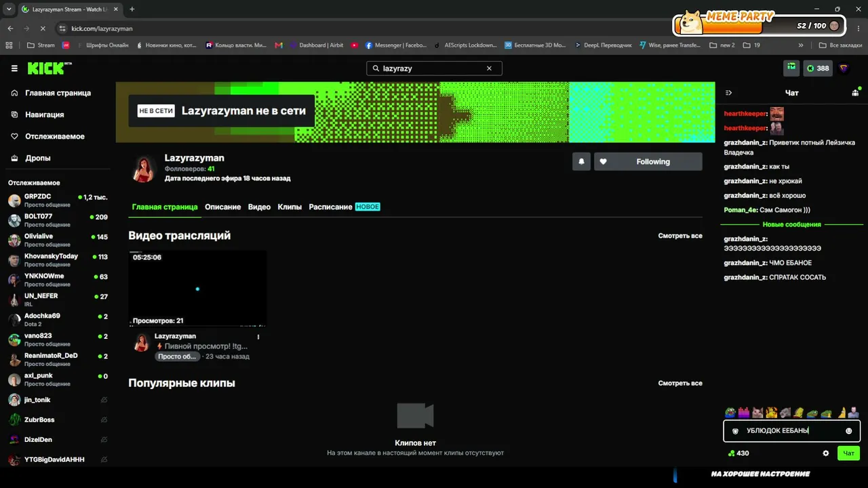Focus the chat message input field
Image resolution: width=868 pixels, height=488 pixels.
(792, 431)
